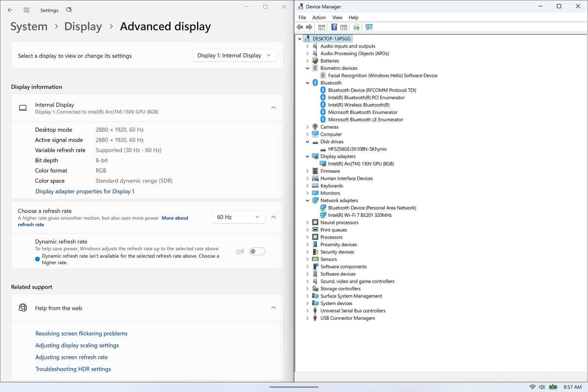Collapse the DESKTOP-1JIP5GG root node
Viewport: 588px width, 392px height.
300,39
